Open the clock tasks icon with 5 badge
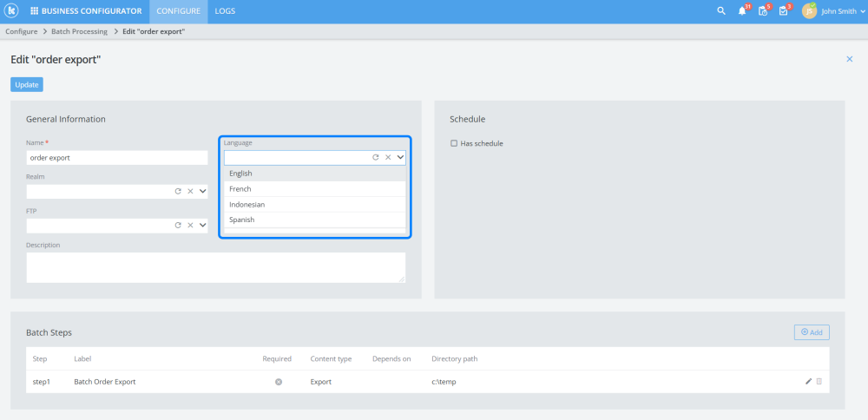 (763, 11)
